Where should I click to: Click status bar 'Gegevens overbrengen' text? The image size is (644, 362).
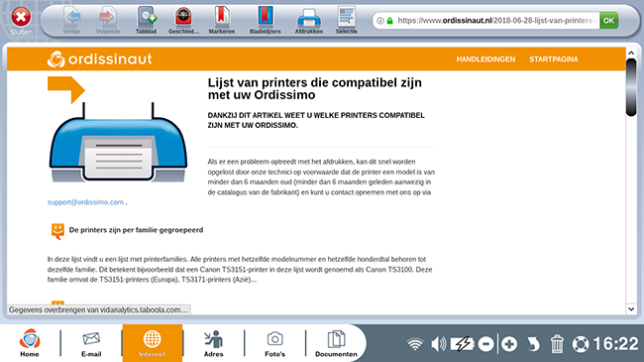[98, 309]
